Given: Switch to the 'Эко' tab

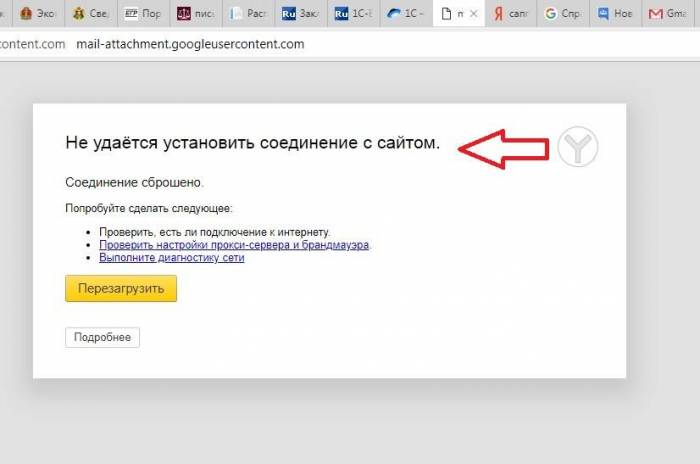Looking at the screenshot, I should coord(38,14).
